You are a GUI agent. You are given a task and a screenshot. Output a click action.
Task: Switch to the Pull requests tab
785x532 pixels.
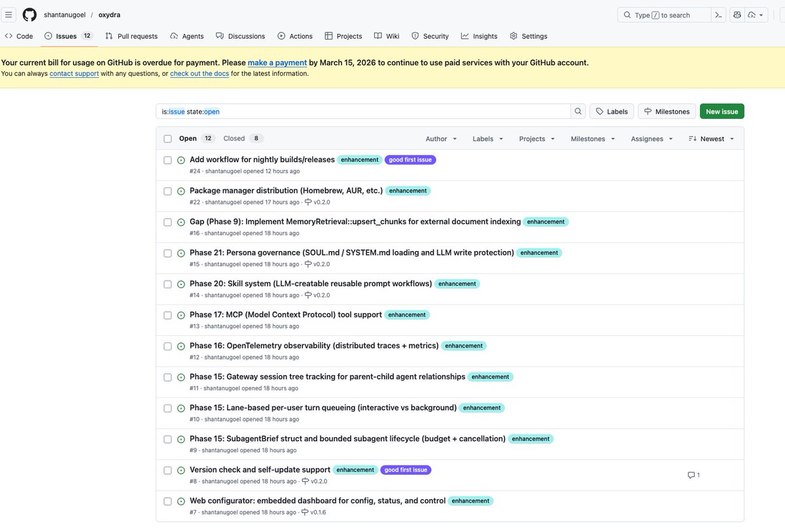(131, 36)
